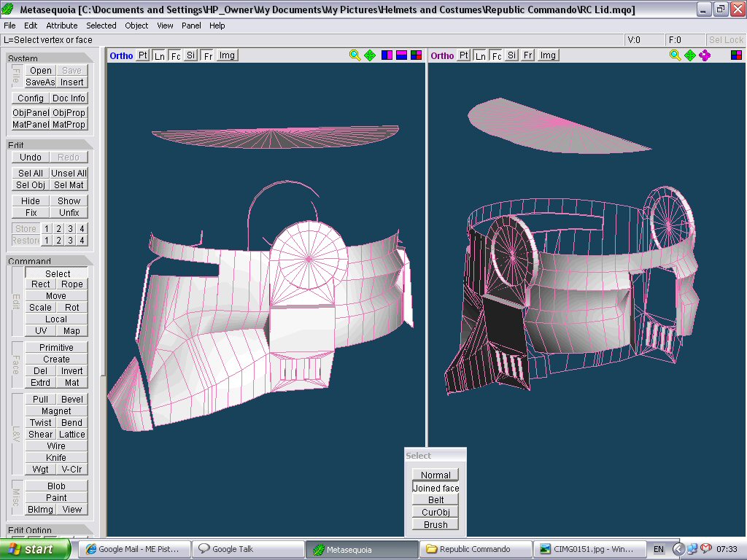The height and width of the screenshot is (560, 747).
Task: Open the Attribute menu
Action: (x=62, y=26)
